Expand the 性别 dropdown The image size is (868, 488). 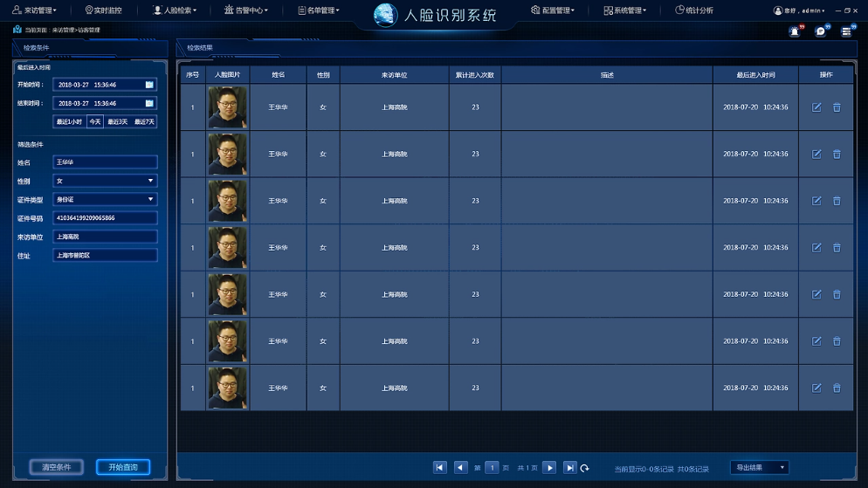click(105, 181)
